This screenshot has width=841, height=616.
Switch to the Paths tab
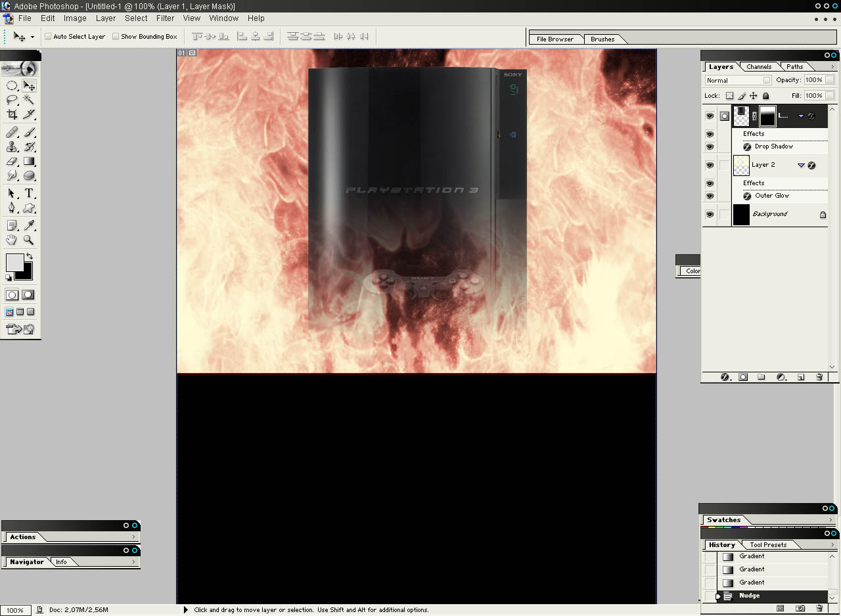795,67
